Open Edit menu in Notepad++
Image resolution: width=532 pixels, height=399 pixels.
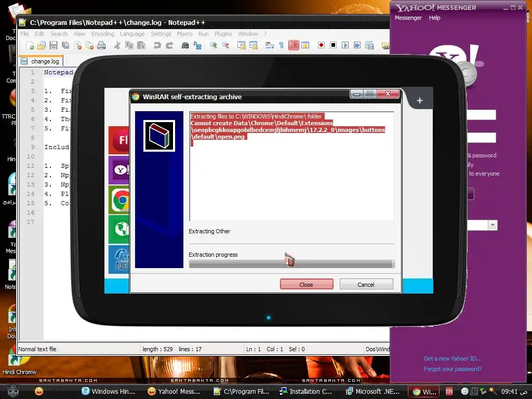click(39, 34)
